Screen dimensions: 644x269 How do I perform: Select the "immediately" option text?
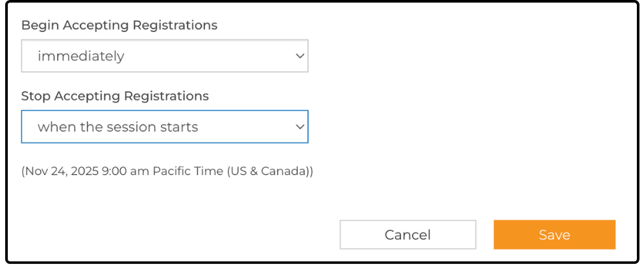click(x=81, y=56)
